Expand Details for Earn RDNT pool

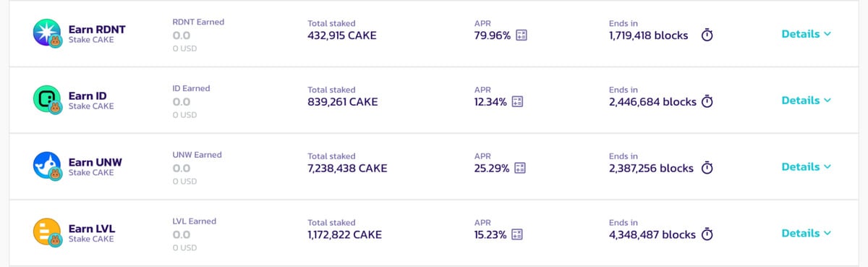pos(807,34)
